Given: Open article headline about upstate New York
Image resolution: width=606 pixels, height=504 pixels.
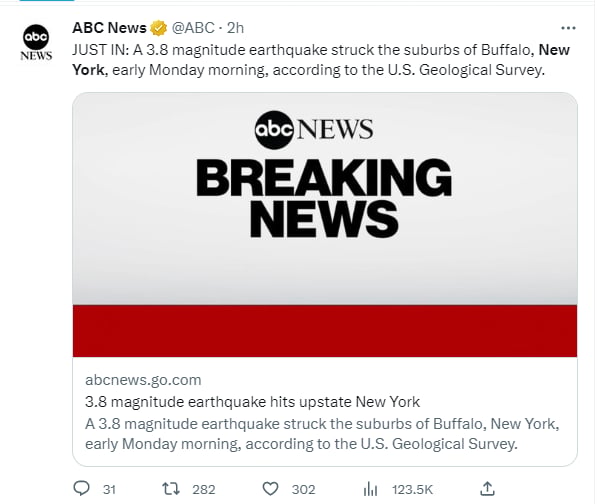Looking at the screenshot, I should click(252, 402).
